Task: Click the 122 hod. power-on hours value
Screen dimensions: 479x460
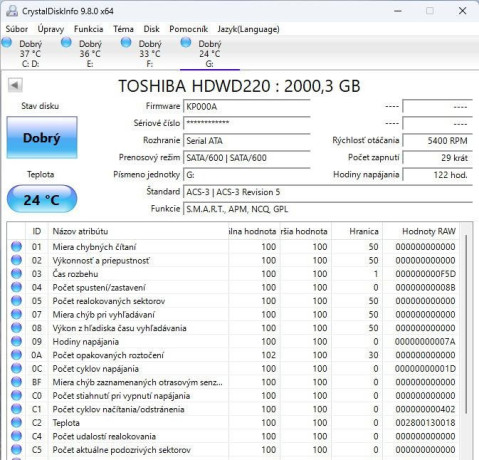Action: click(437, 175)
